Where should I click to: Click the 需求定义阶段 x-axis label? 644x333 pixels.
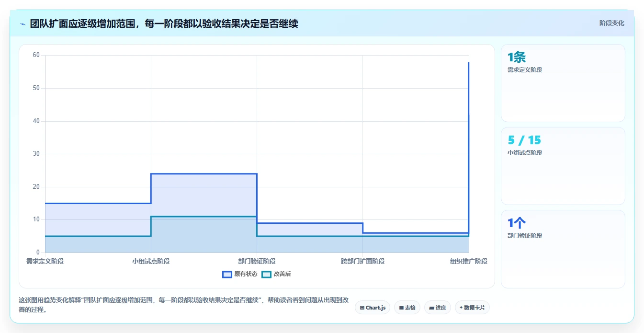click(45, 261)
